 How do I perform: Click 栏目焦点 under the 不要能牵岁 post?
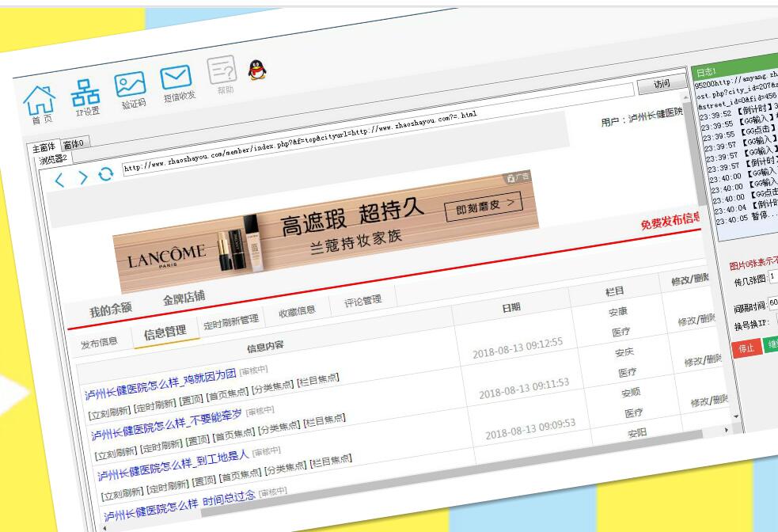pos(324,420)
